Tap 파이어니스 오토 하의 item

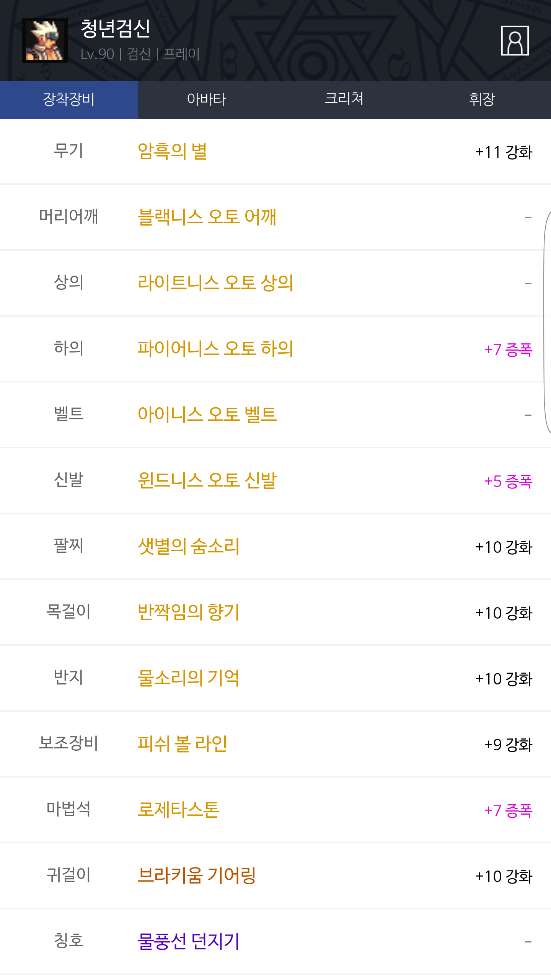tap(215, 349)
